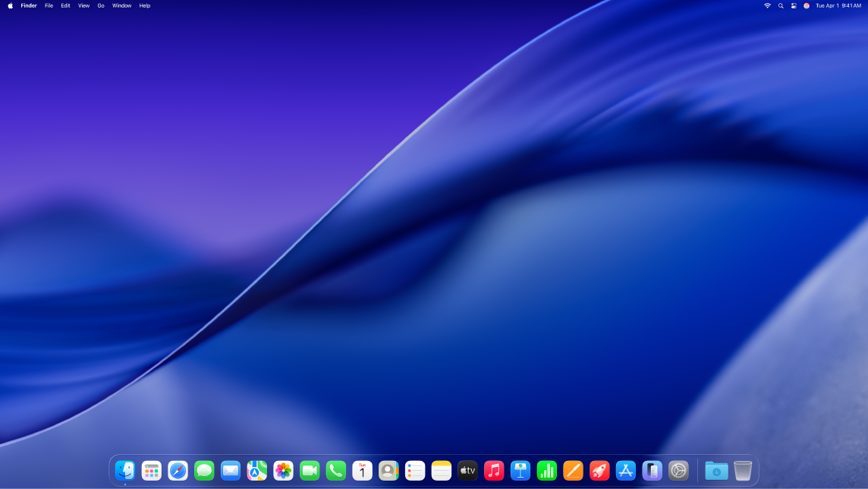Open the Calendar showing Tuesday 1

point(362,471)
